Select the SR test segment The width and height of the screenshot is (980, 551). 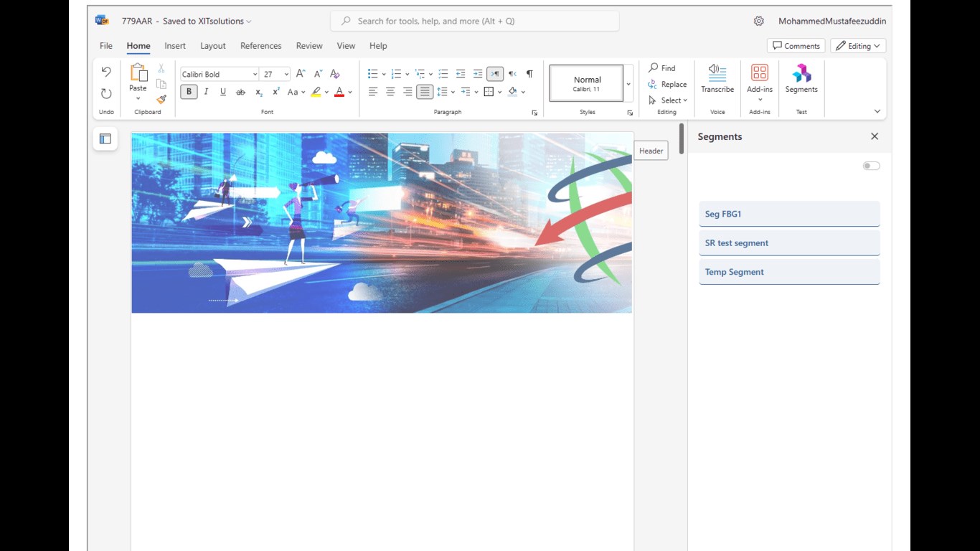coord(789,243)
